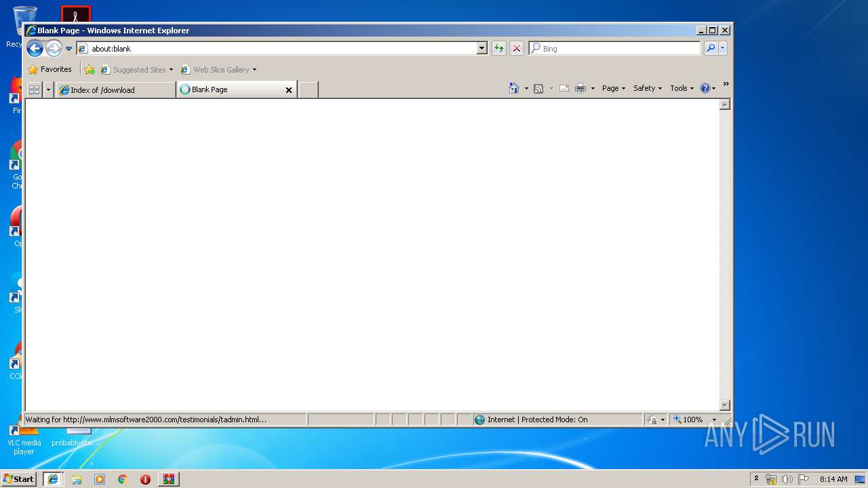Click the search magnifier button
This screenshot has height=488, width=868.
(710, 48)
